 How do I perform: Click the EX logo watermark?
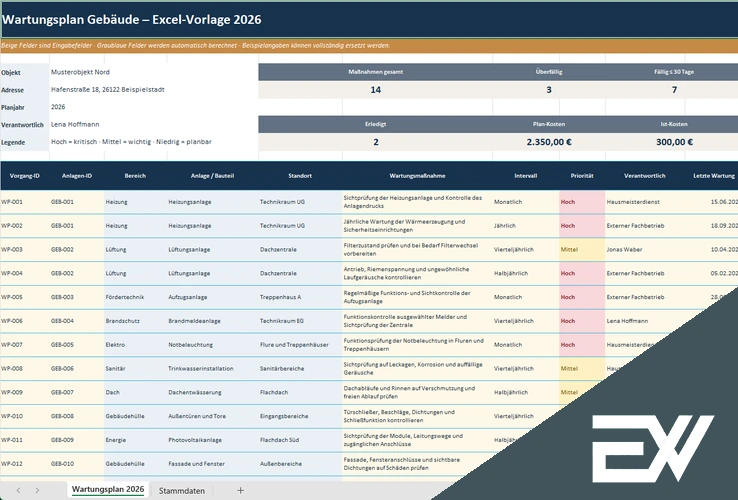(x=652, y=448)
